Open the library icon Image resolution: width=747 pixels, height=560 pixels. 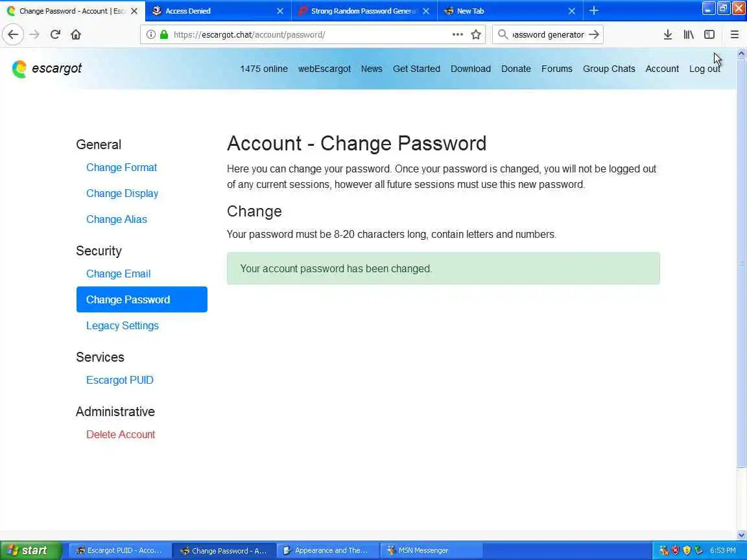click(689, 34)
